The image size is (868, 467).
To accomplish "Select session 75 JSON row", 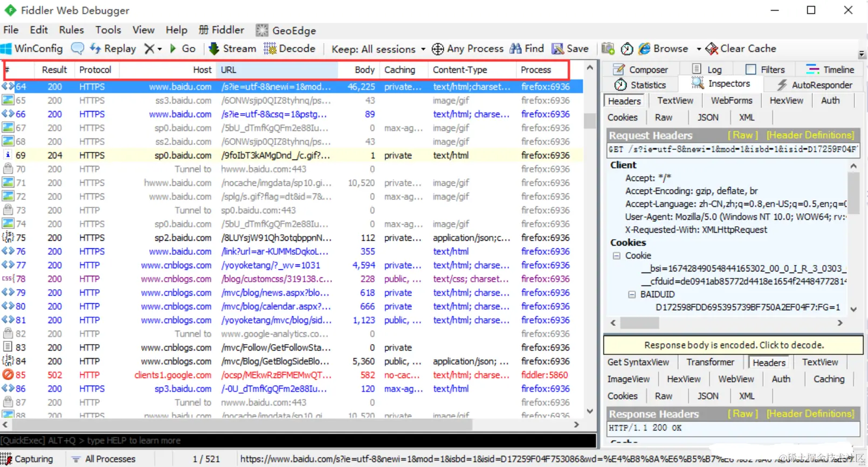I will (291, 238).
